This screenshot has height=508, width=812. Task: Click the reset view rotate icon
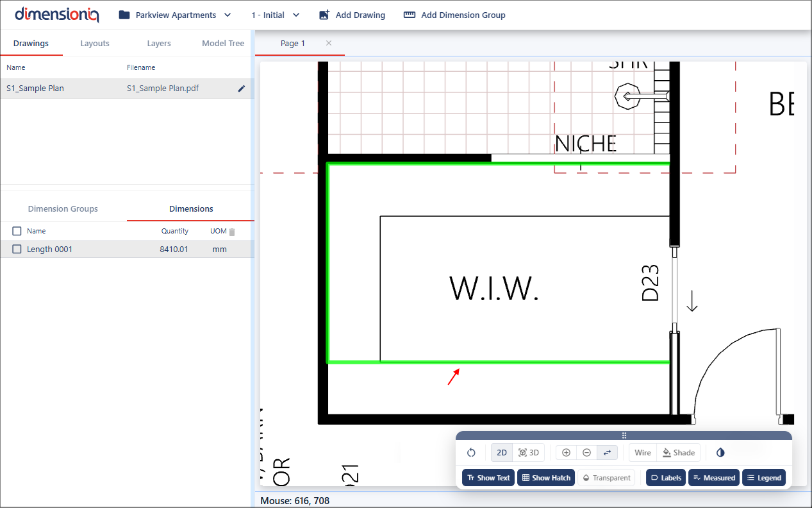click(x=471, y=453)
